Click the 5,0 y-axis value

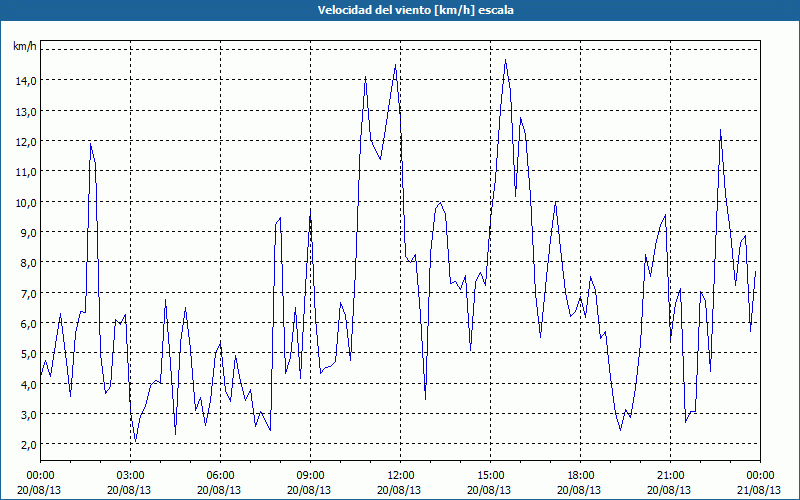coord(28,354)
